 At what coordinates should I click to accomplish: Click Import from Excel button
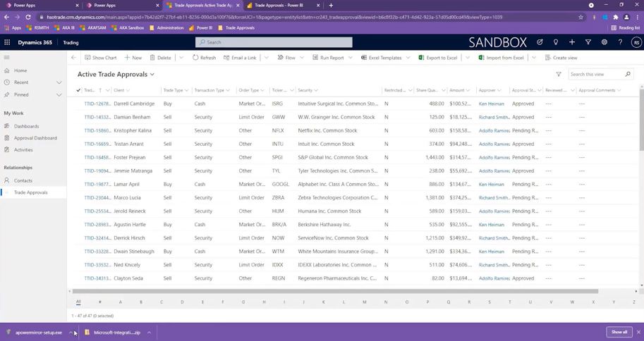coord(501,58)
